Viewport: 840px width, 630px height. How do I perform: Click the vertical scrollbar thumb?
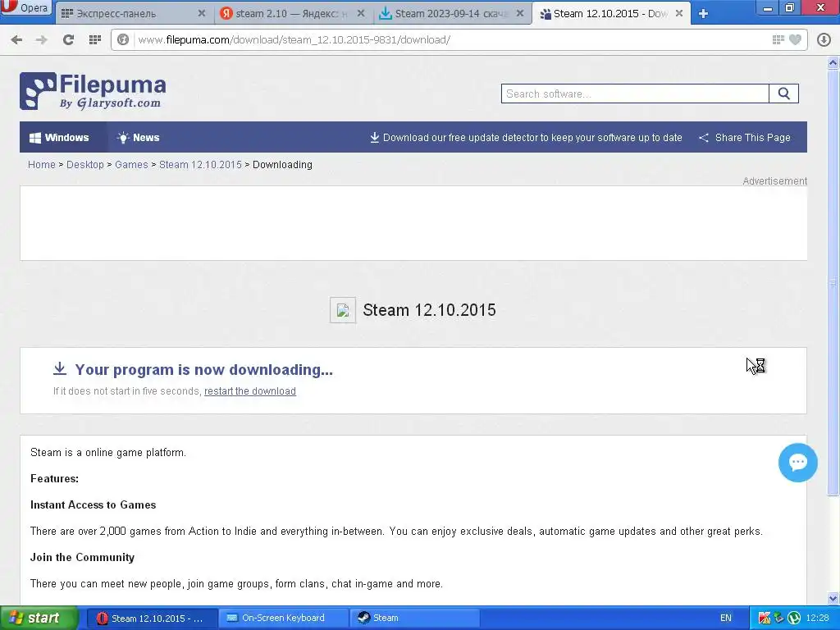pos(833,283)
